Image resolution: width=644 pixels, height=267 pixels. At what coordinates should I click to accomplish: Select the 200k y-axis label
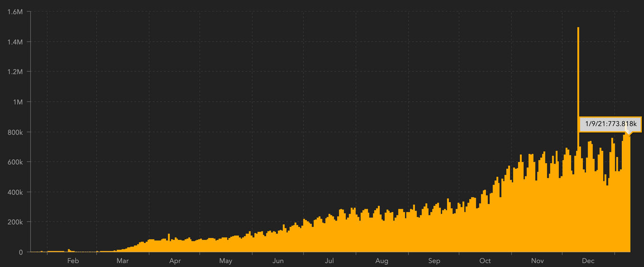pyautogui.click(x=15, y=222)
